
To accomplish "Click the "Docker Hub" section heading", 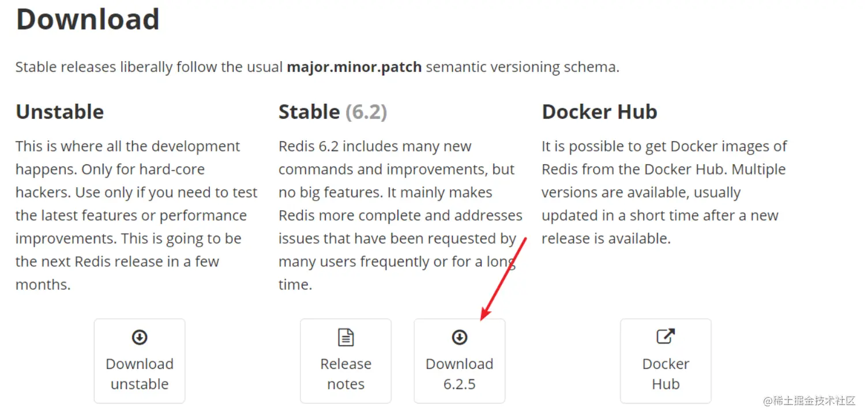I will pyautogui.click(x=599, y=112).
